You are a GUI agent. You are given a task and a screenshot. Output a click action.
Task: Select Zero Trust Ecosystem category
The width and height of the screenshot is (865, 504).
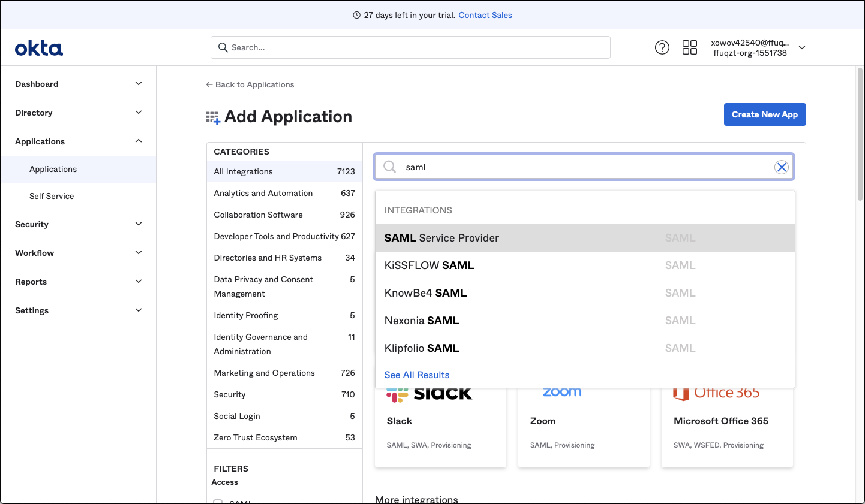(x=284, y=437)
